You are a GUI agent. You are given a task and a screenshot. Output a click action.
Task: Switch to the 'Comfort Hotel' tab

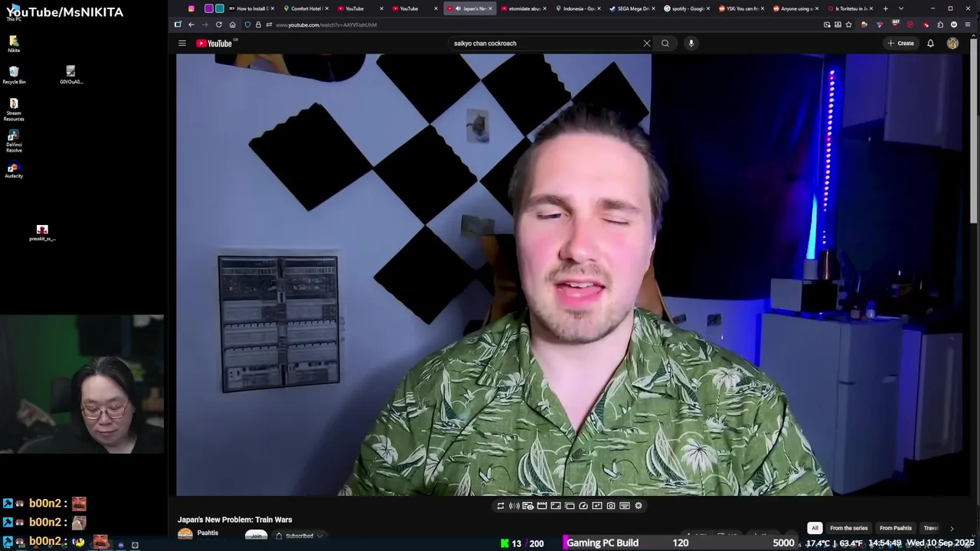[305, 8]
